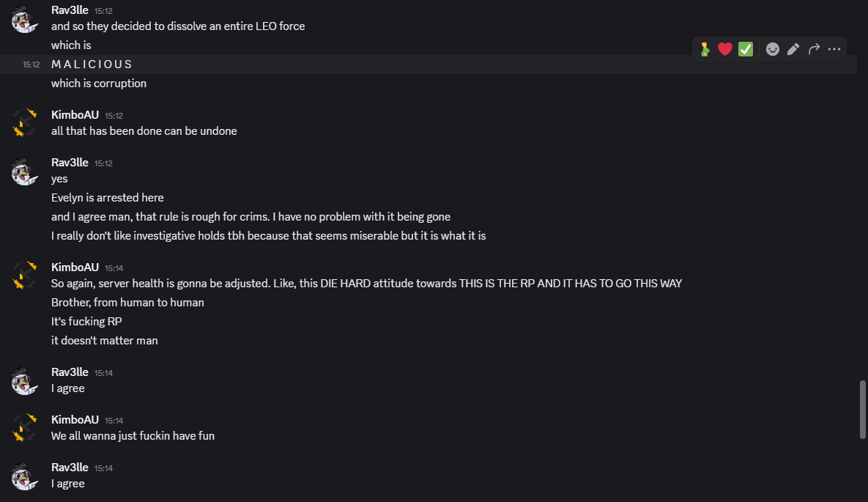Click the 15:12 timestamp beside the MALICIOUS message

click(x=31, y=64)
